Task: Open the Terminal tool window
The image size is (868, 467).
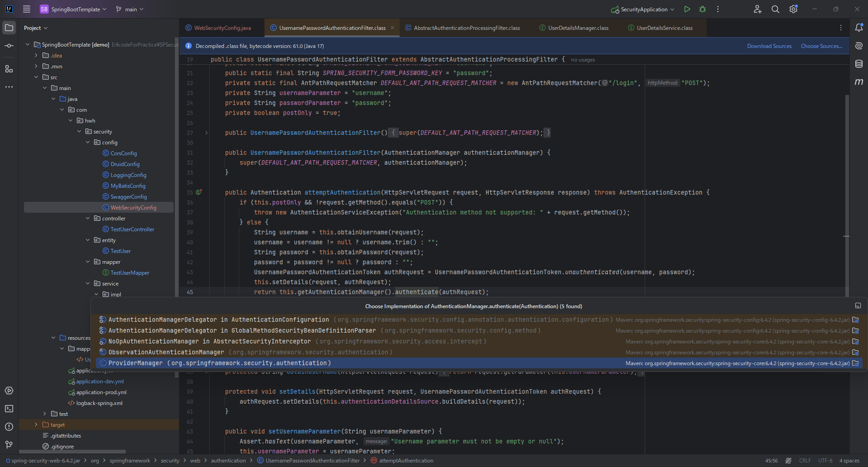Action: pos(9,409)
